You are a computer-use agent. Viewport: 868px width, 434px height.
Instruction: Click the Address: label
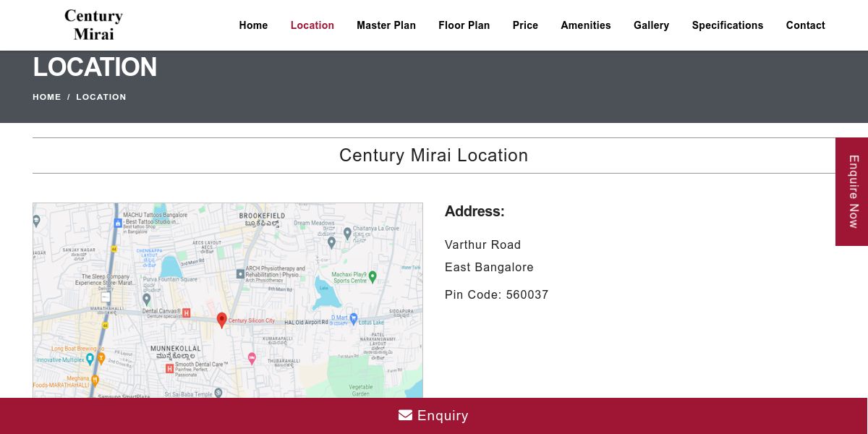coord(475,211)
